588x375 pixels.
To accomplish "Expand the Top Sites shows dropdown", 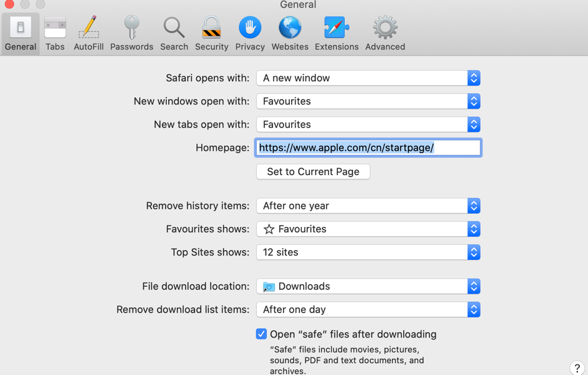I will 368,252.
